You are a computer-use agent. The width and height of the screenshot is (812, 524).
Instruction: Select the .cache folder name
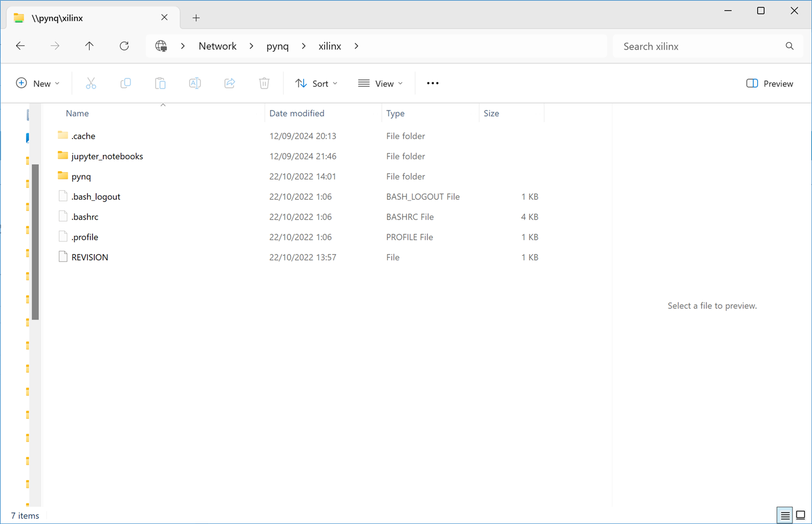click(83, 136)
